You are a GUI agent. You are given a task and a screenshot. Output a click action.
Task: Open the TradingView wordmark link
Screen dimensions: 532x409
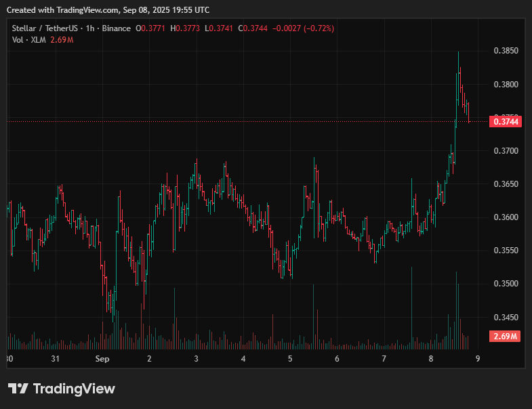click(74, 389)
